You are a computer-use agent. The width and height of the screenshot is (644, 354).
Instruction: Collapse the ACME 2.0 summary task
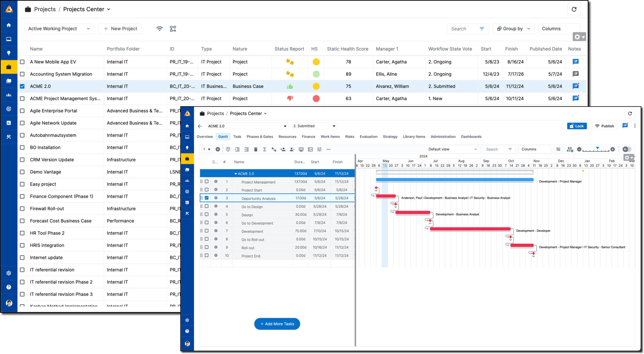click(236, 174)
